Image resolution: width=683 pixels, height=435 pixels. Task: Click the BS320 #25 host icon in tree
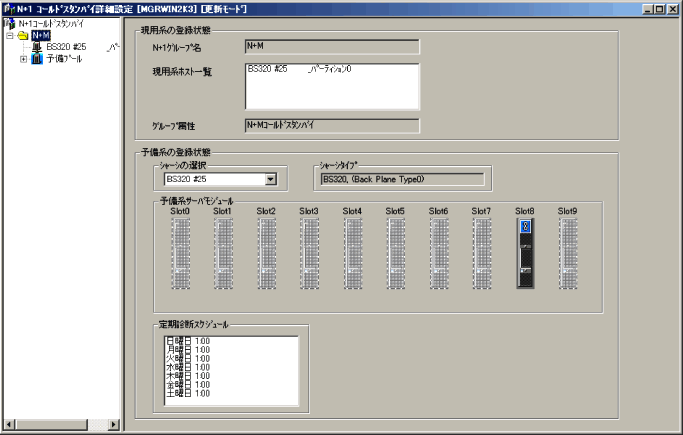[x=37, y=47]
